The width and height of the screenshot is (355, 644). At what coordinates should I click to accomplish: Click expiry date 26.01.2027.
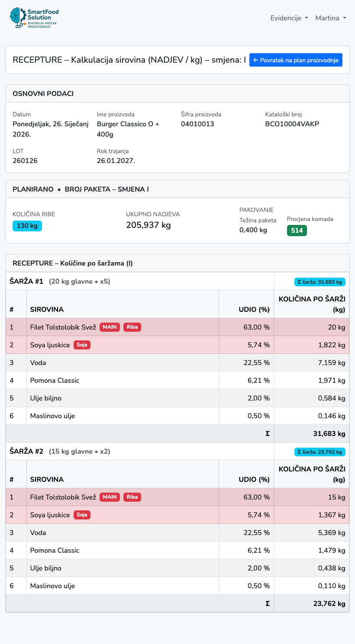[116, 161]
